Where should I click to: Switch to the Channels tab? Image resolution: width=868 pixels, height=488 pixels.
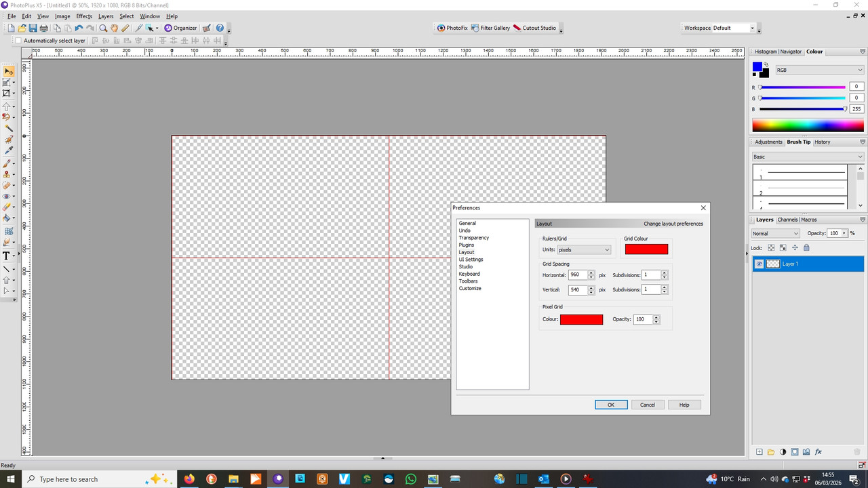787,220
